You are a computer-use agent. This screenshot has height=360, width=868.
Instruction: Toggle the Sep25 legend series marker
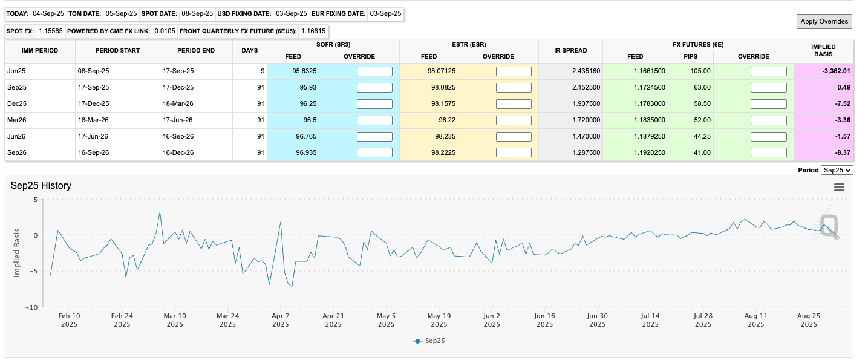tap(417, 341)
